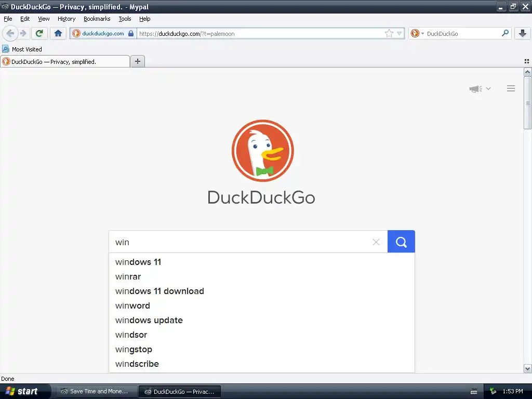Click the DuckDuckGo favicon on the tab

point(6,61)
